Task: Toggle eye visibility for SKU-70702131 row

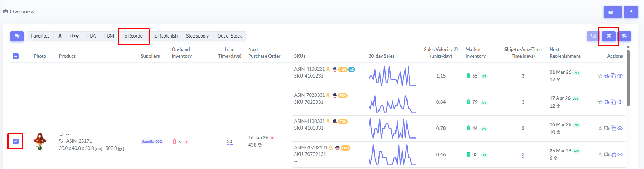Action: point(620,154)
